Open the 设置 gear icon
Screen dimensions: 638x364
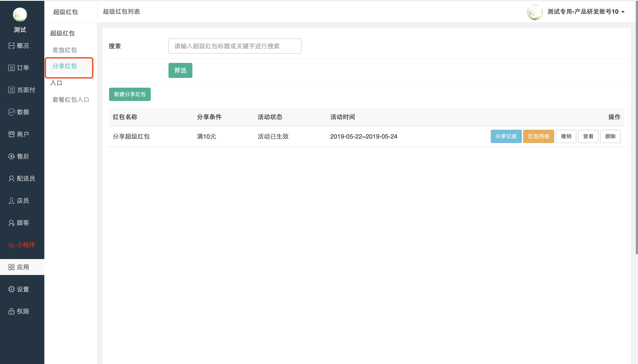(11, 289)
